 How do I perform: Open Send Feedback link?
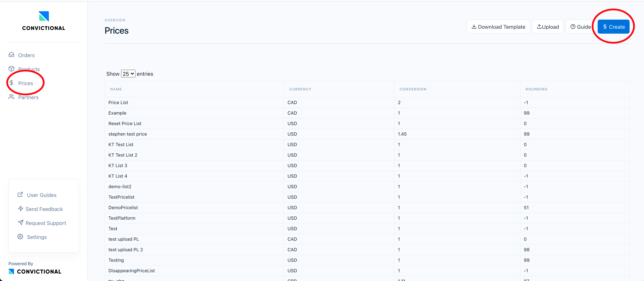pos(44,209)
